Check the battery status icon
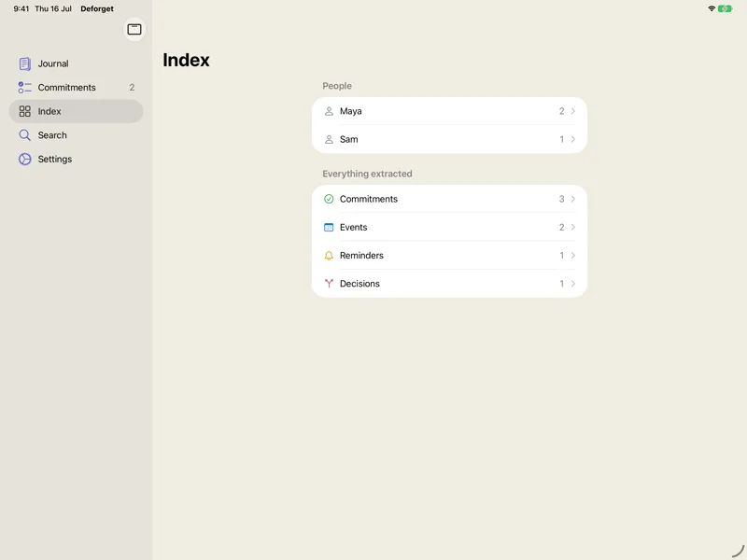 [x=726, y=8]
